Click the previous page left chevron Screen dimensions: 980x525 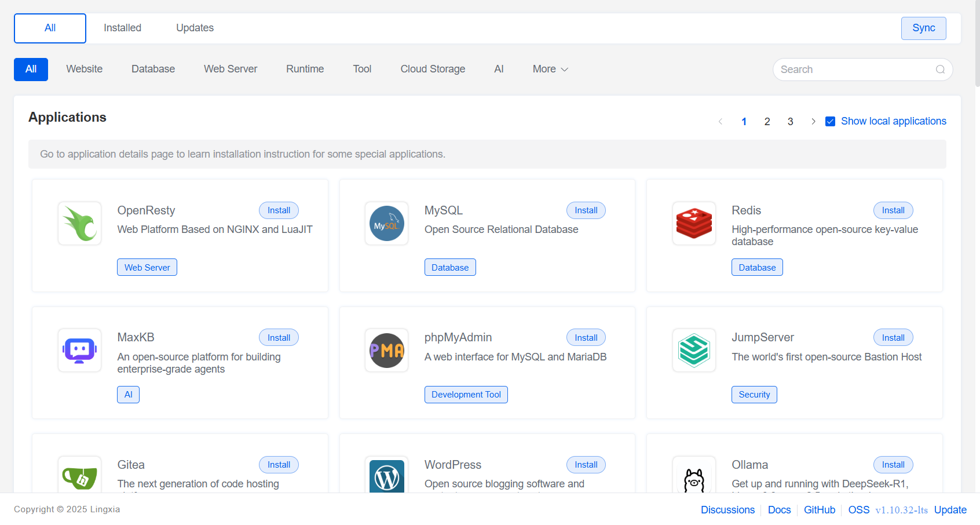point(721,122)
